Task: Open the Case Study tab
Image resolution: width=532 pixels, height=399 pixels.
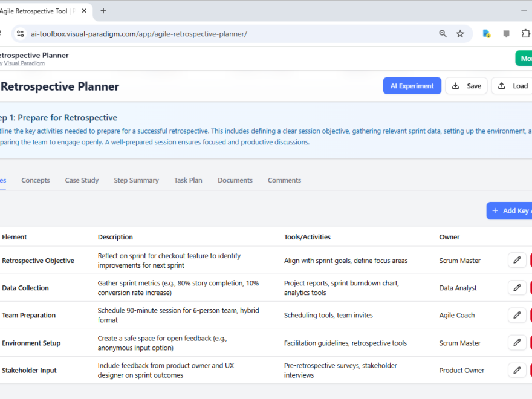Action: point(82,180)
